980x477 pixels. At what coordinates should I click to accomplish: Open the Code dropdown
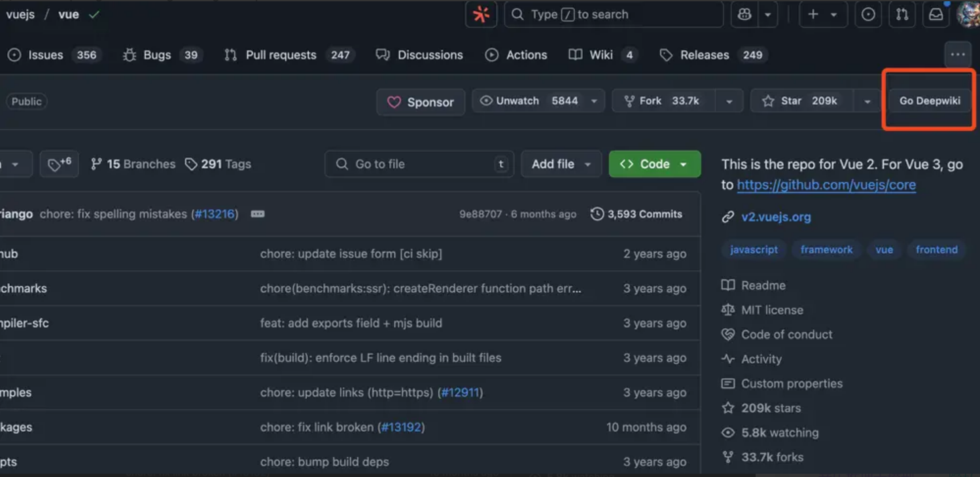tap(654, 164)
